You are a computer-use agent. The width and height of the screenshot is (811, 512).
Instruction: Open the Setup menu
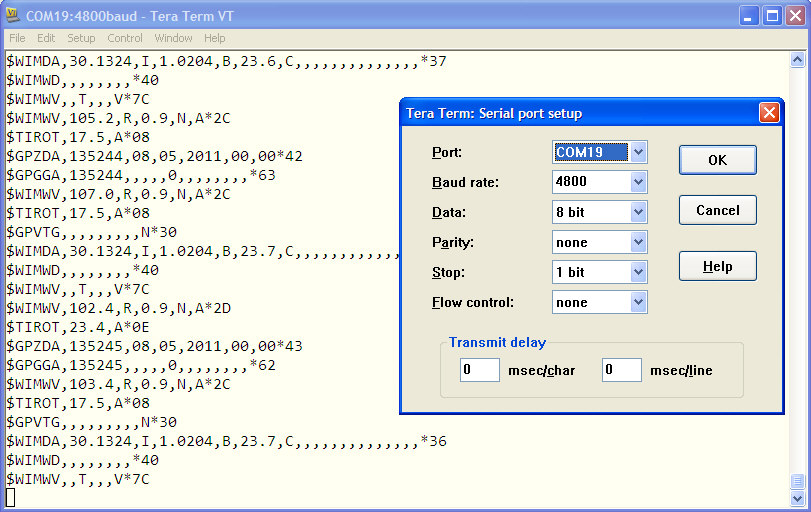pyautogui.click(x=81, y=38)
